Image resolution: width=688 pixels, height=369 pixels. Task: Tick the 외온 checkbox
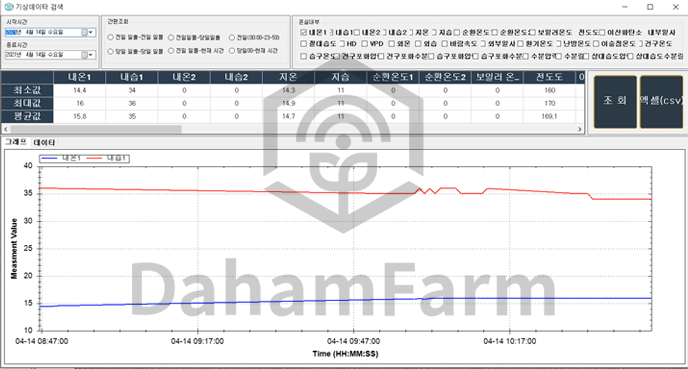coord(391,44)
